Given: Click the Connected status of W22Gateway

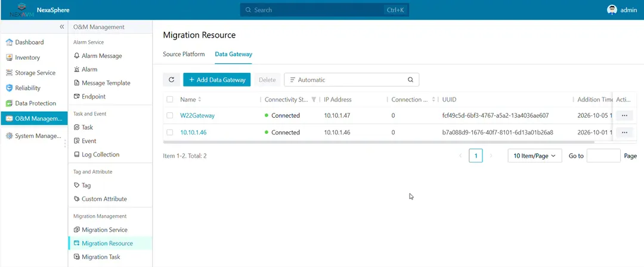Looking at the screenshot, I should [283, 116].
